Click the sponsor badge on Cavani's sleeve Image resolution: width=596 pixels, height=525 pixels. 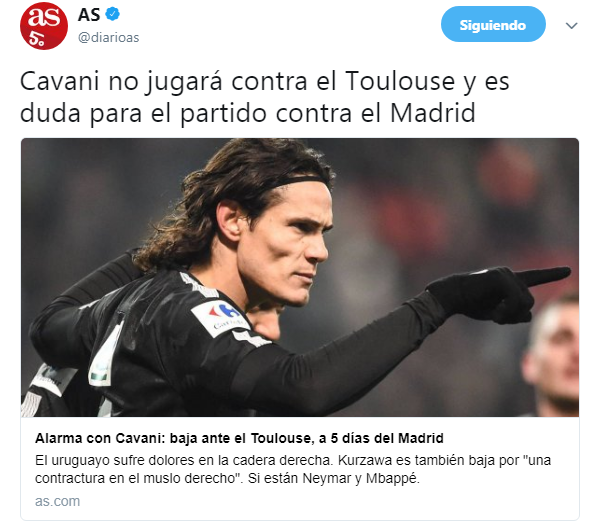(x=220, y=317)
